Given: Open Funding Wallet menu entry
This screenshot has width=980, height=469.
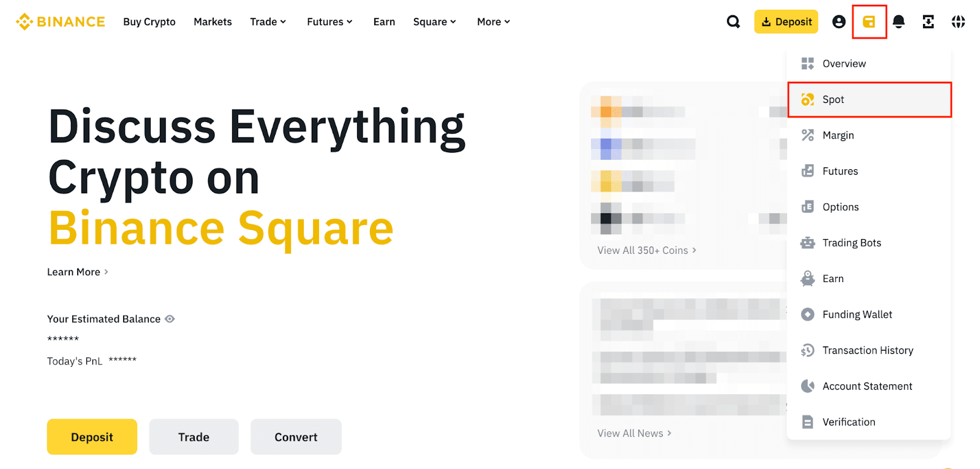Looking at the screenshot, I should tap(857, 315).
